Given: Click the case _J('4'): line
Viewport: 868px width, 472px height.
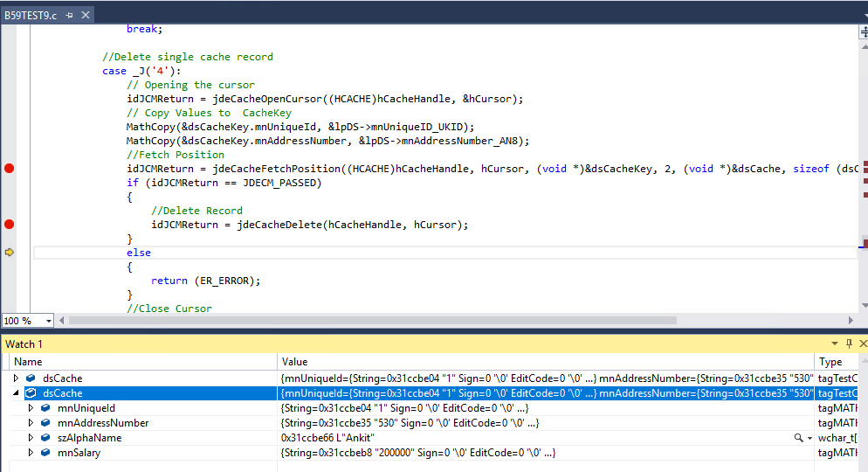Looking at the screenshot, I should [x=141, y=71].
